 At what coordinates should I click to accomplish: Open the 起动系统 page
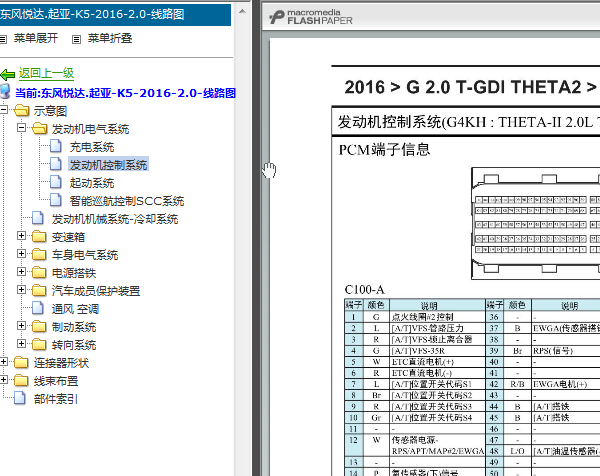click(92, 183)
